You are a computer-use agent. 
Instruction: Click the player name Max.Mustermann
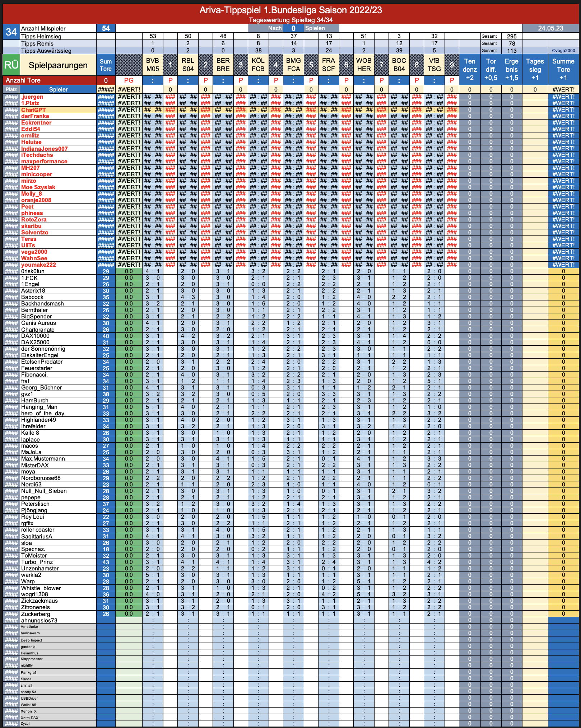click(43, 458)
